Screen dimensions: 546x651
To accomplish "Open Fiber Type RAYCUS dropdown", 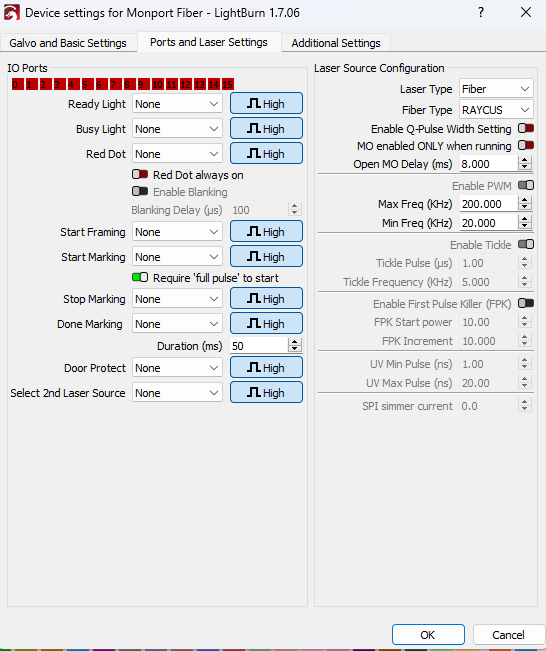I will coord(496,110).
